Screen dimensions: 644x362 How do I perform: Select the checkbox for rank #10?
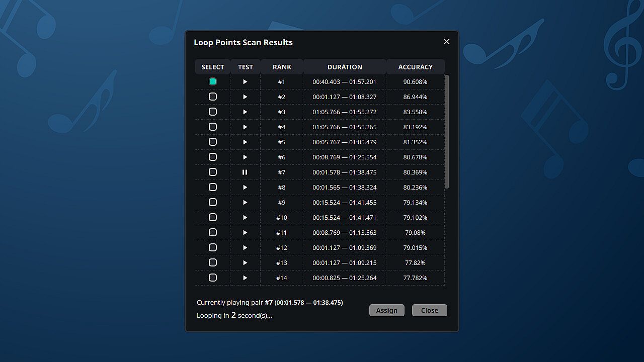[213, 217]
